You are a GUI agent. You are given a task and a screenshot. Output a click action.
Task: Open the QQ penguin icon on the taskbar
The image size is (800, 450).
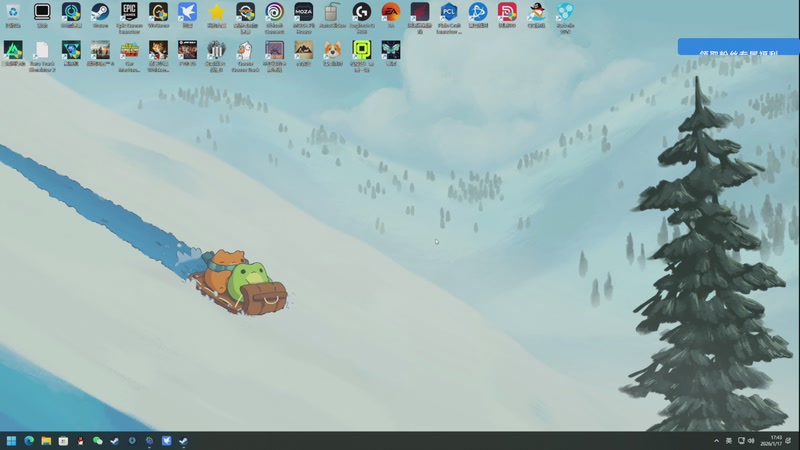tap(80, 441)
